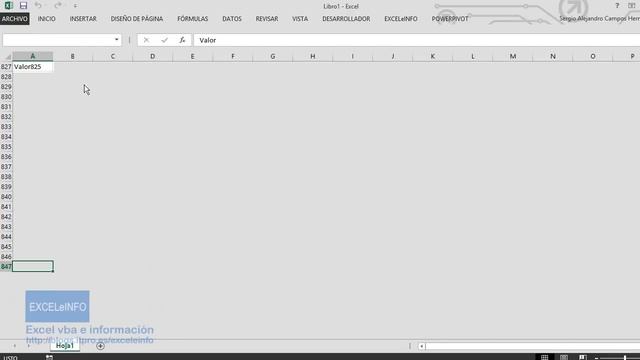Cancel the formula entry with X icon

coord(146,40)
